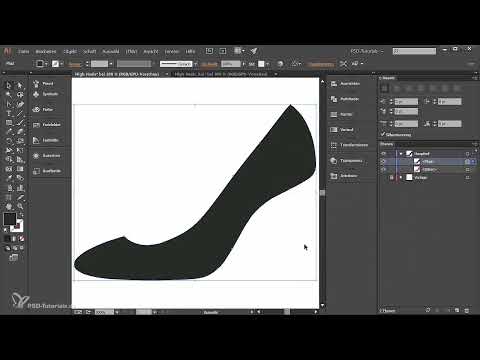This screenshot has width=480, height=360.
Task: Select the Hand tool
Action: coord(9,207)
